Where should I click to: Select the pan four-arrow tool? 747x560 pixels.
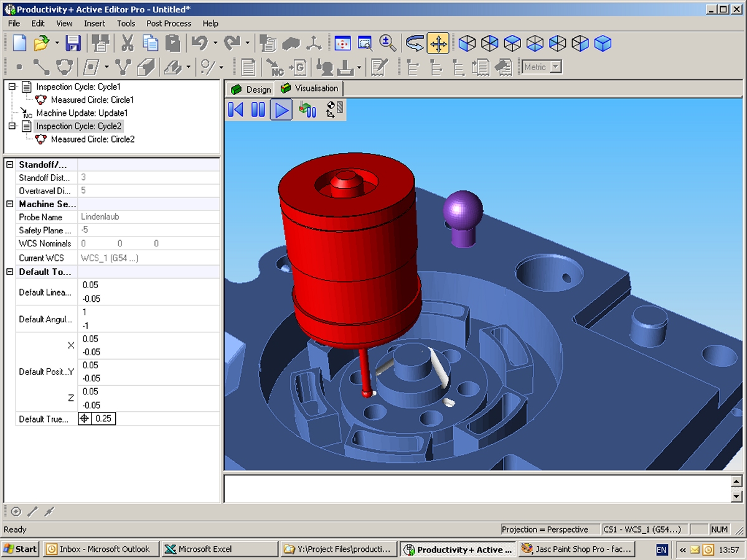click(x=438, y=43)
